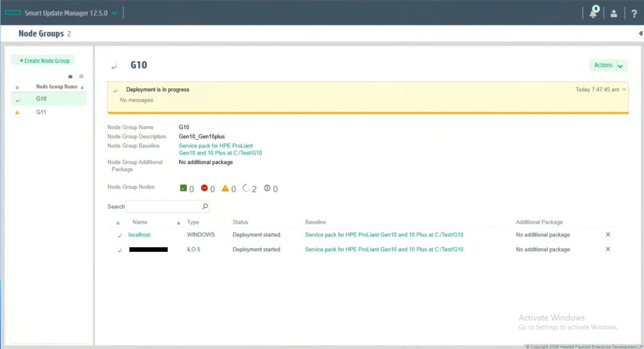This screenshot has height=349, width=644.
Task: Sort nodes by Name column
Action: [x=140, y=222]
